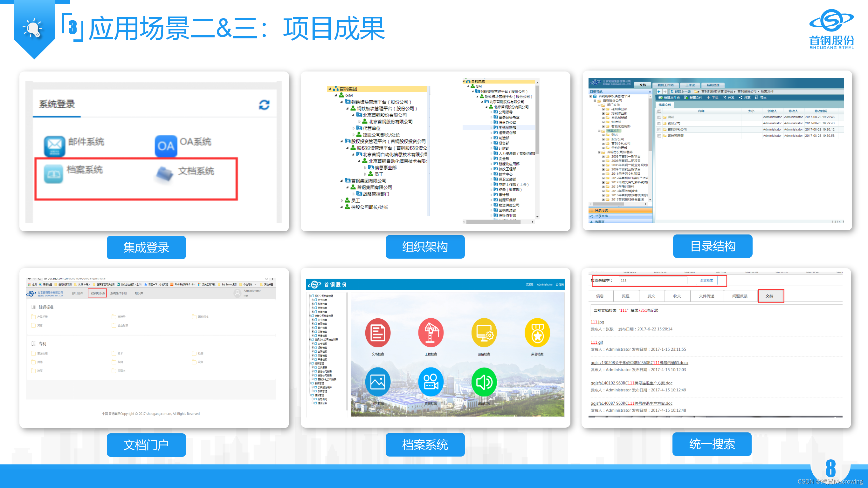Toggle the select-all checkbox in 名称 header

click(x=659, y=111)
